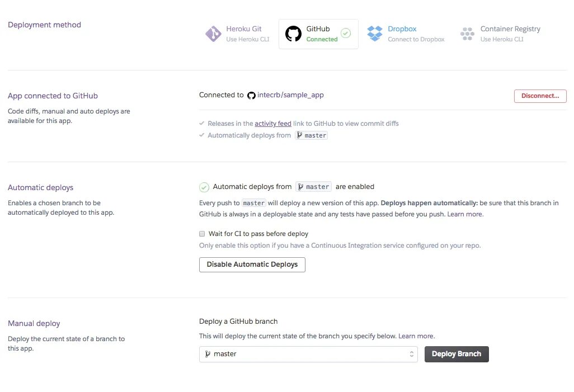
Task: Click the Dropbox logo icon
Action: (x=374, y=34)
